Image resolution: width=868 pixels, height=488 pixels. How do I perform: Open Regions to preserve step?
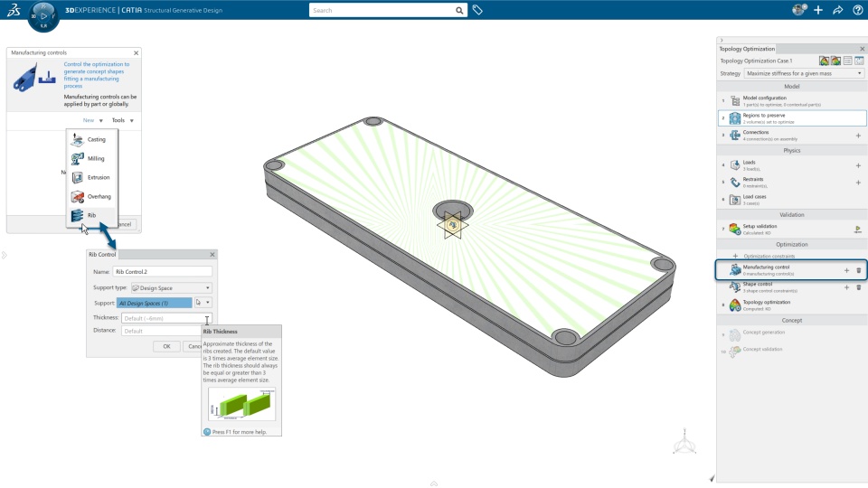click(792, 117)
